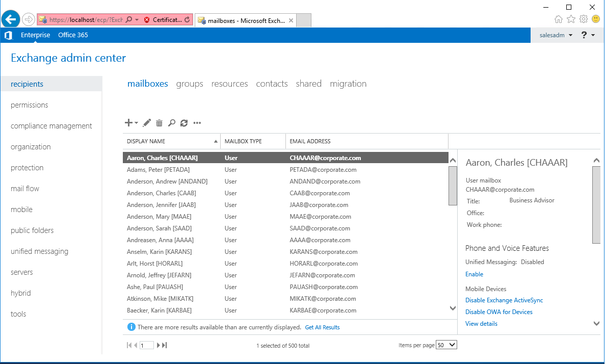Click the browser refresh icon in address bar
The image size is (605, 364).
tap(187, 19)
